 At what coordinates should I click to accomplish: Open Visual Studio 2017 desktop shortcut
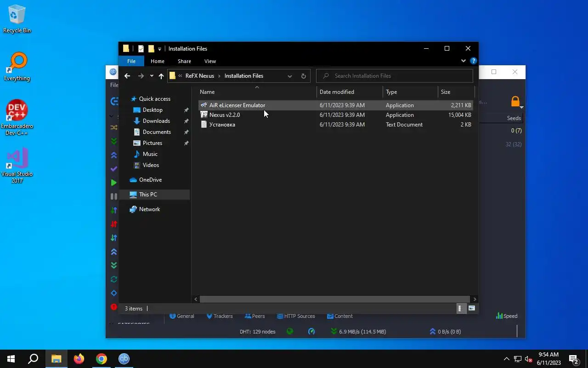point(17,166)
